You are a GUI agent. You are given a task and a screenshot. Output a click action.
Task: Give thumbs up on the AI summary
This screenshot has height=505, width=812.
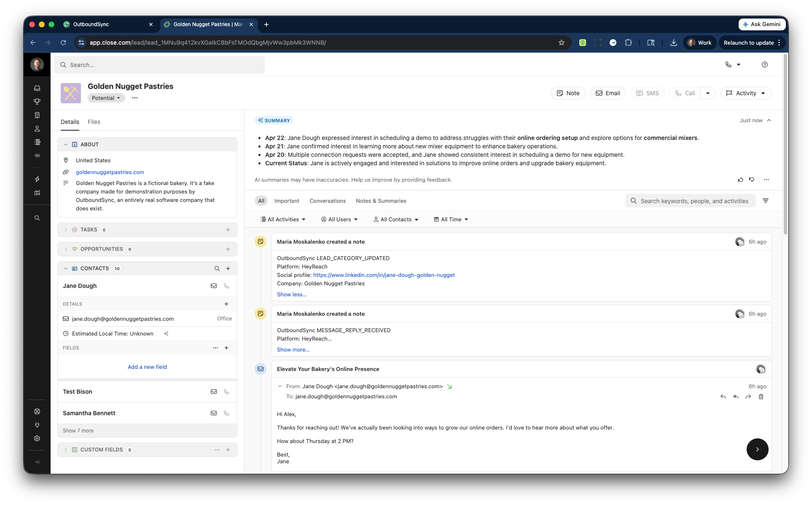tap(740, 180)
